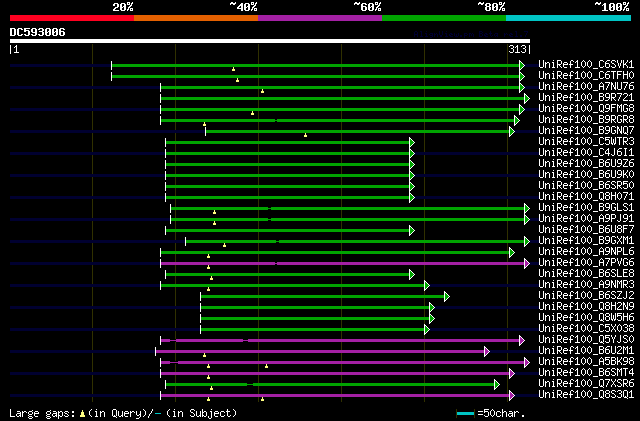Select the UniRef100_B9R721 hit label
Image resolution: width=640 pixels, height=421 pixels.
[586, 98]
